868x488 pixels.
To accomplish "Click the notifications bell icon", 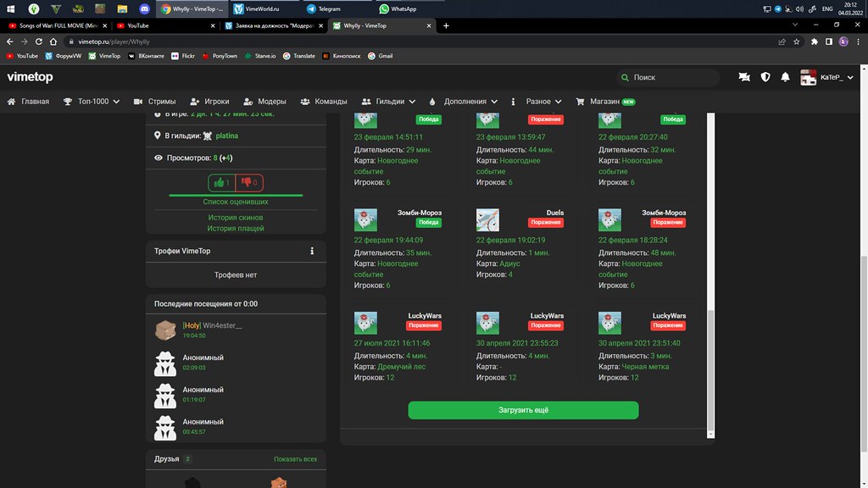I will coord(785,77).
